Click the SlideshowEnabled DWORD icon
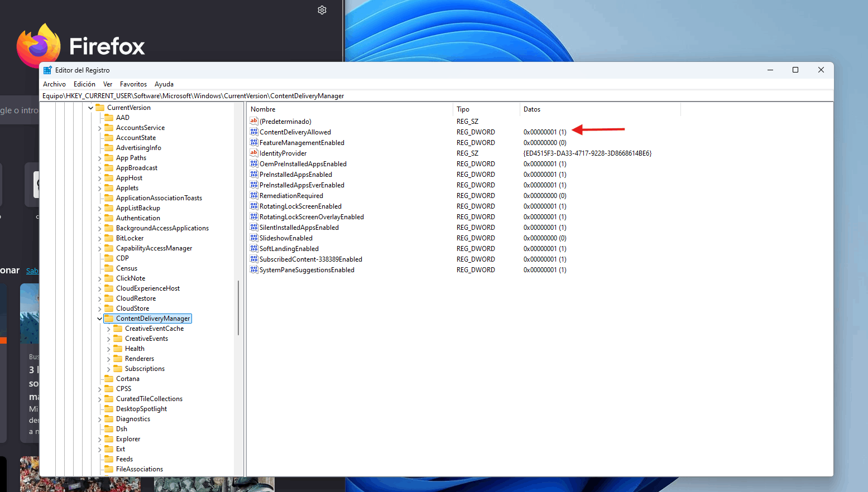868x492 pixels. click(254, 238)
